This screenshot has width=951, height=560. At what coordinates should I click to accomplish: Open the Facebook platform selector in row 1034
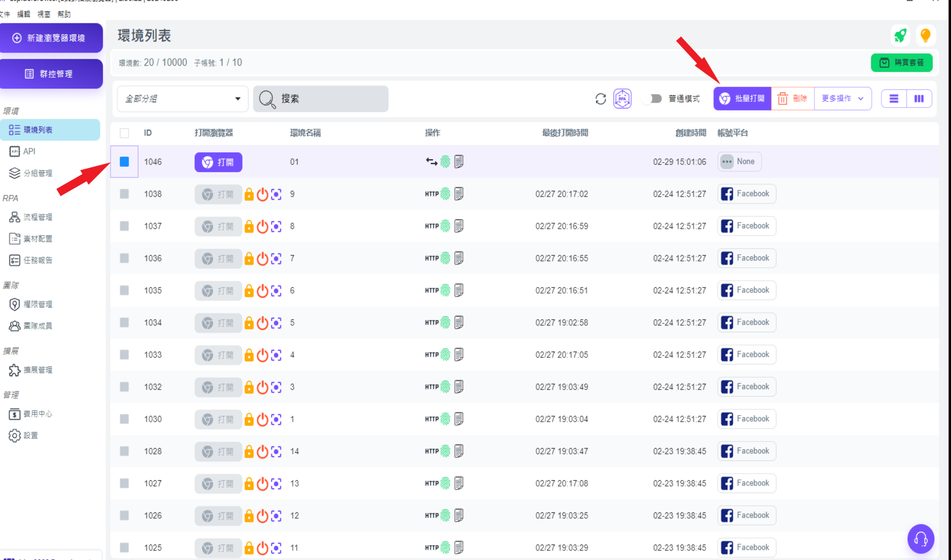point(747,323)
